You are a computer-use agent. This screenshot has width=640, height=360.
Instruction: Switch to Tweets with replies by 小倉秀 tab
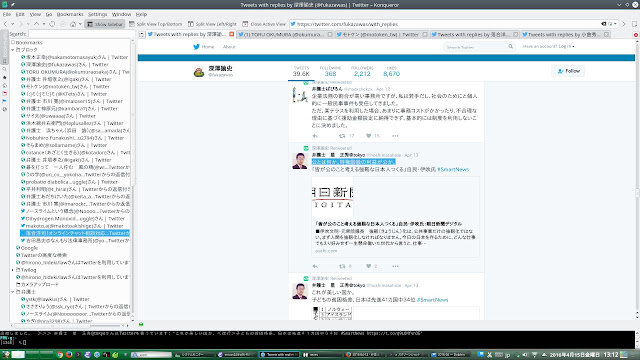point(565,35)
